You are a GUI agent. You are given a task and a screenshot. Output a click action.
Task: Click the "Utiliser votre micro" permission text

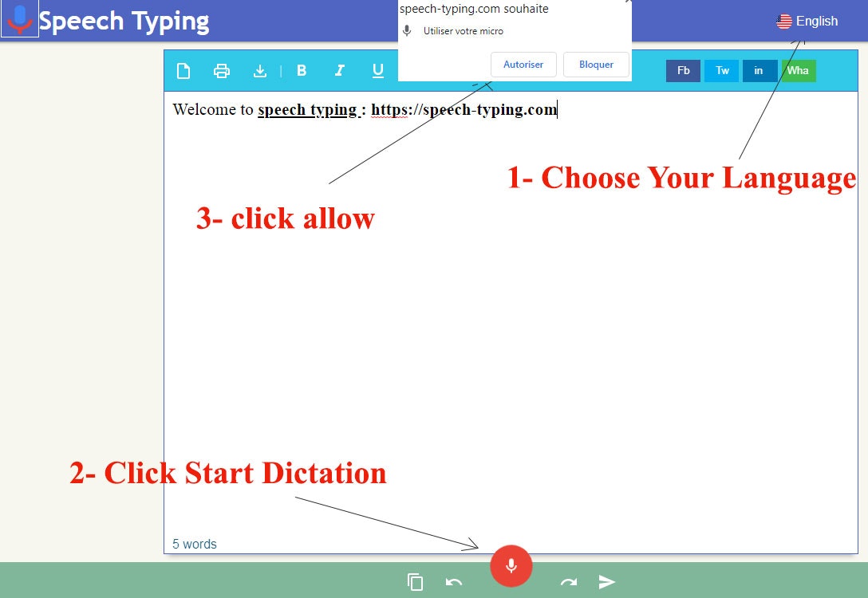[464, 31]
